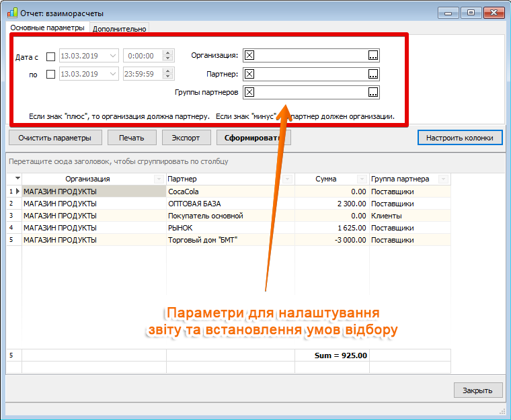
Task: Enable the 'по' end date checkbox
Action: (51, 75)
